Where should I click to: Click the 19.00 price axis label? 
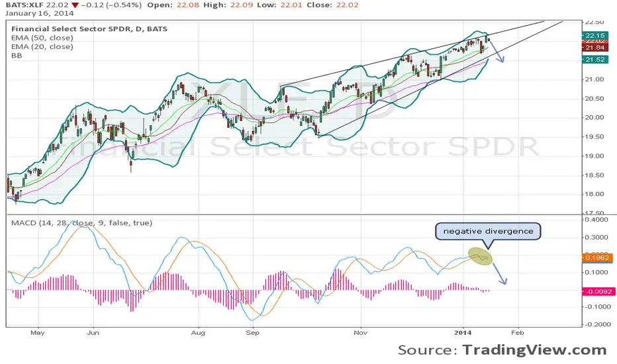point(594,156)
